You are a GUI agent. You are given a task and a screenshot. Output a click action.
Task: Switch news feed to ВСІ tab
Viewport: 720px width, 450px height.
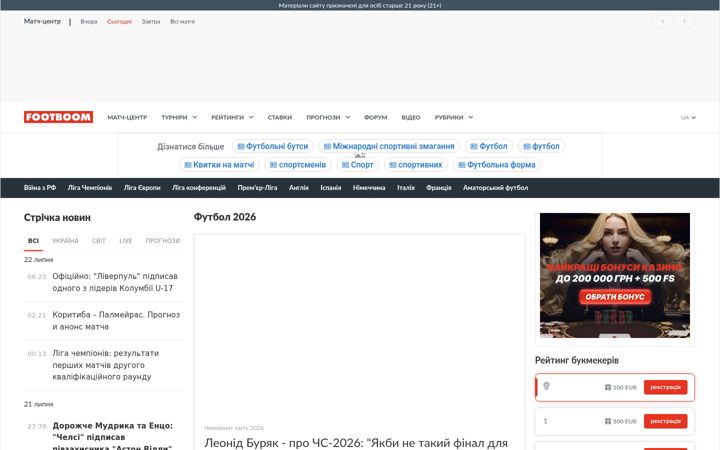(x=34, y=241)
